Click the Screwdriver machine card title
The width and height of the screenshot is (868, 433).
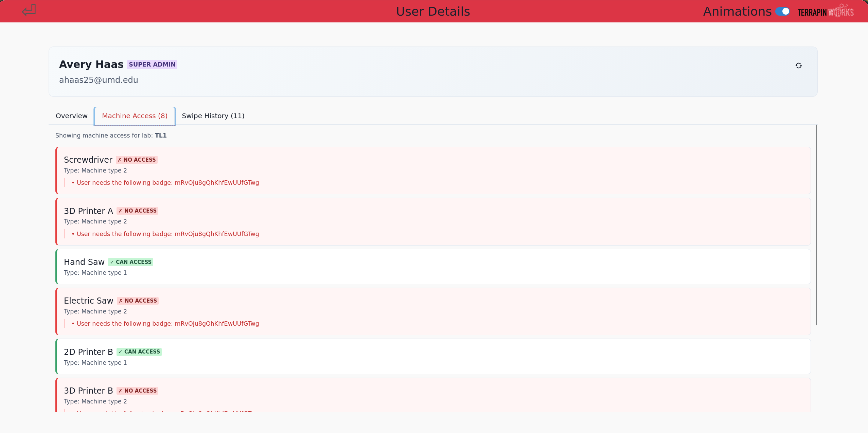88,160
